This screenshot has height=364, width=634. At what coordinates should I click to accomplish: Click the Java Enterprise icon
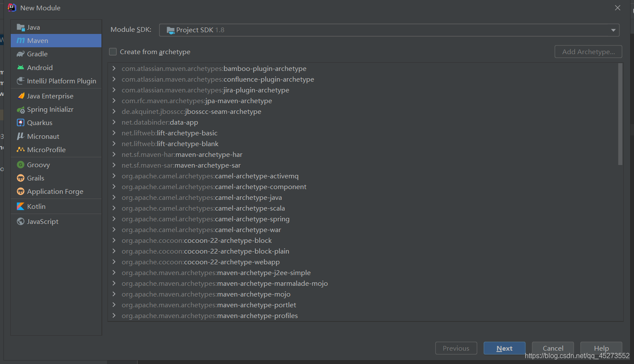(20, 96)
